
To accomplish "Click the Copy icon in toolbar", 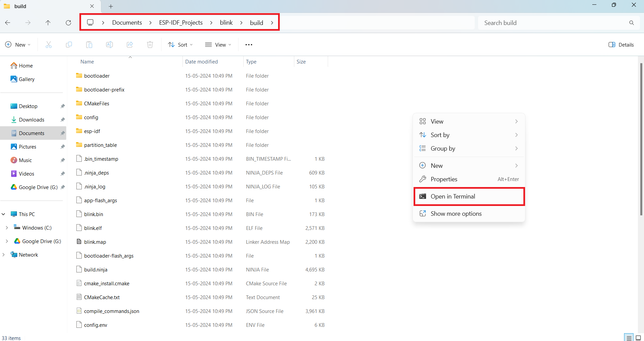I will 69,45.
